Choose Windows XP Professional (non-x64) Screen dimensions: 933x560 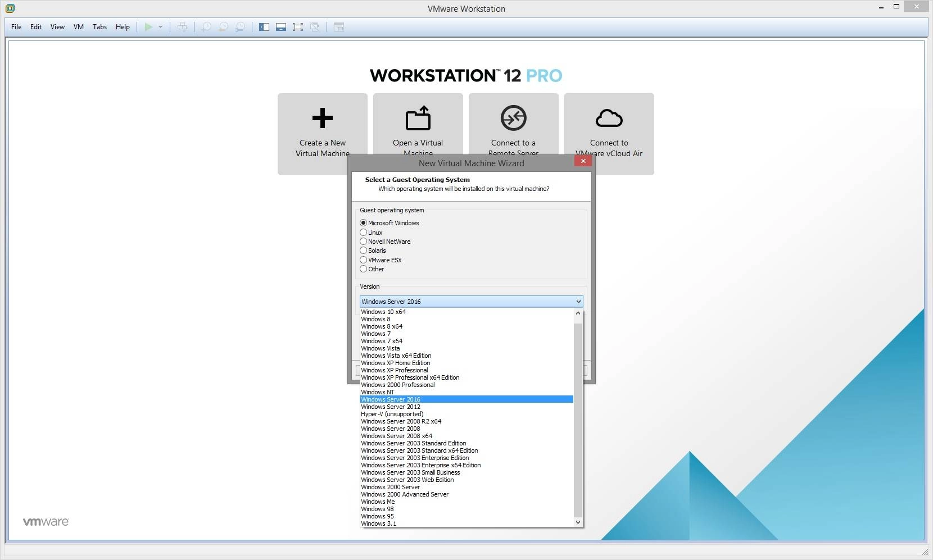point(466,370)
